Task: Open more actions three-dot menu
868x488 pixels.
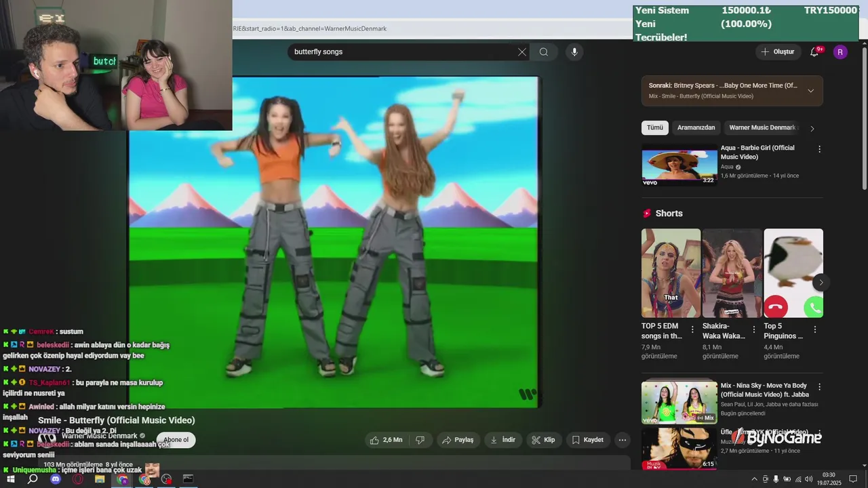Action: click(x=622, y=440)
